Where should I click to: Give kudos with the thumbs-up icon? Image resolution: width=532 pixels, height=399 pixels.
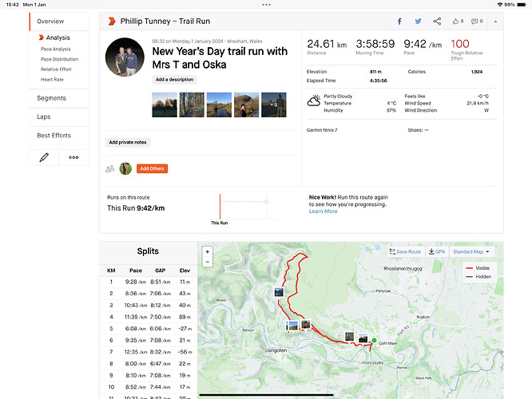458,22
